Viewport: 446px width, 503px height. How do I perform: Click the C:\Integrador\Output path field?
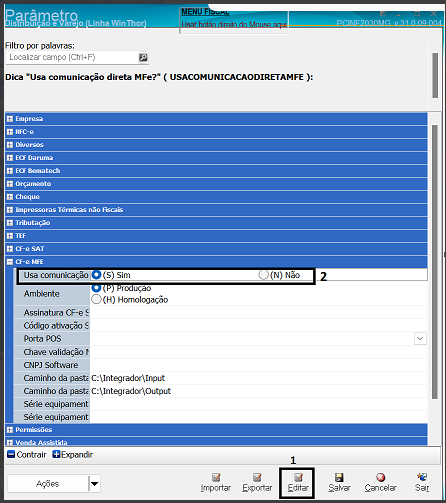pyautogui.click(x=258, y=391)
